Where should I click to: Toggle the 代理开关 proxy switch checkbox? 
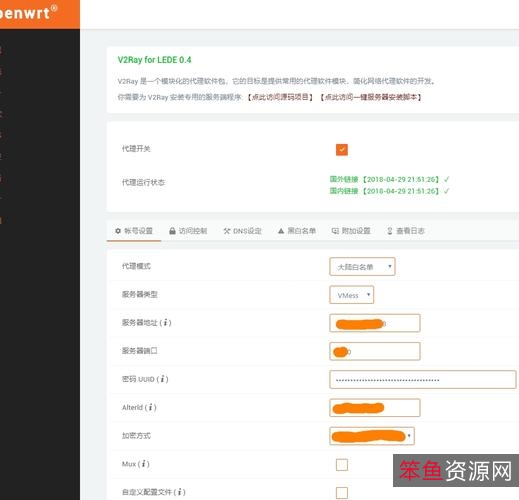[x=342, y=150]
